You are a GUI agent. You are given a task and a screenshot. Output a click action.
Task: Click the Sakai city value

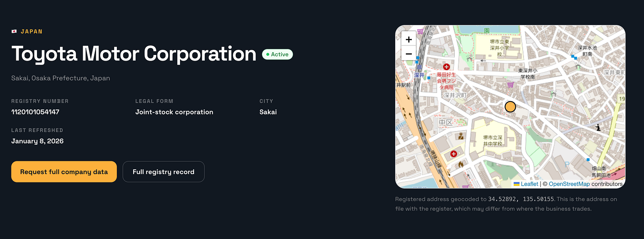point(268,112)
